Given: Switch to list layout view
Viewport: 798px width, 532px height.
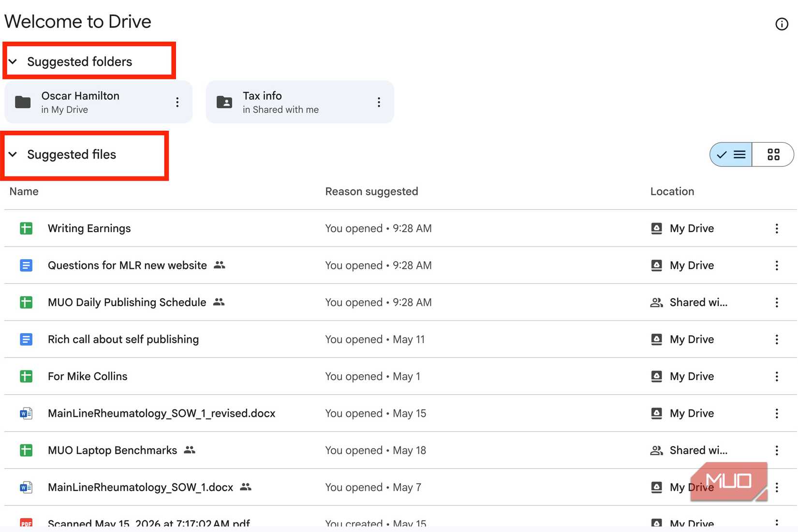Looking at the screenshot, I should 731,154.
